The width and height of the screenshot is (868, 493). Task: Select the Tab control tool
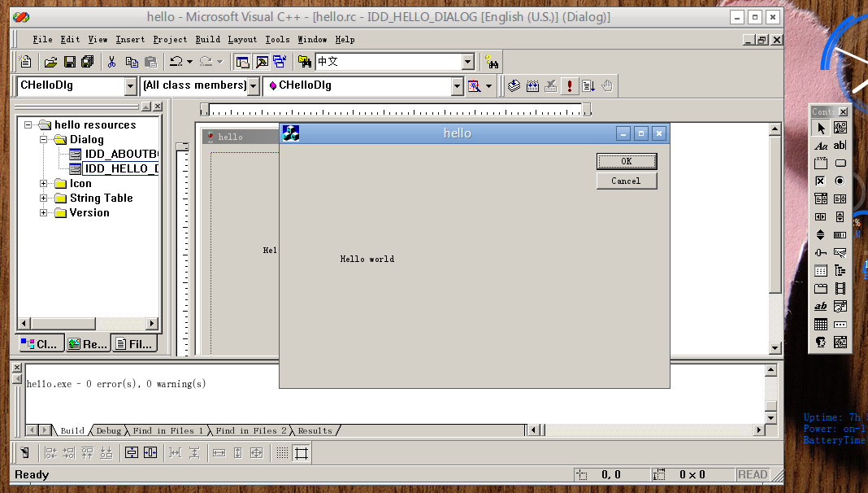pyautogui.click(x=821, y=288)
